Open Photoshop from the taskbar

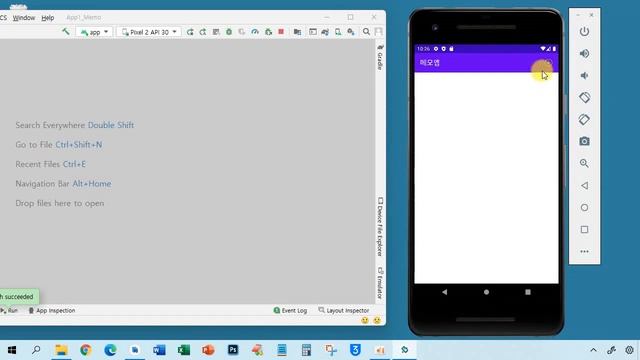pos(233,350)
